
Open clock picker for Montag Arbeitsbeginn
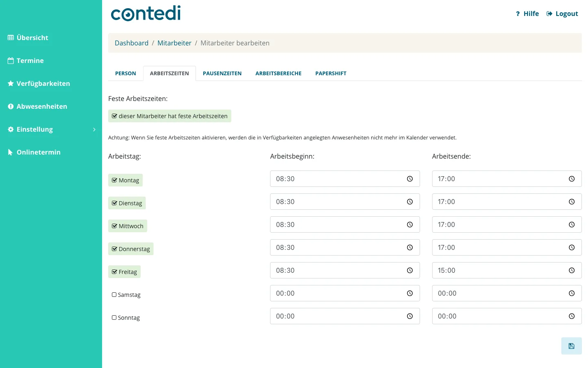coord(410,179)
